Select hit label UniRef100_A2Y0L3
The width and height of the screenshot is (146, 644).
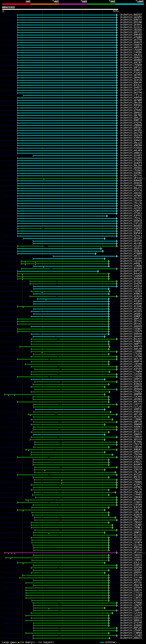coord(131,236)
